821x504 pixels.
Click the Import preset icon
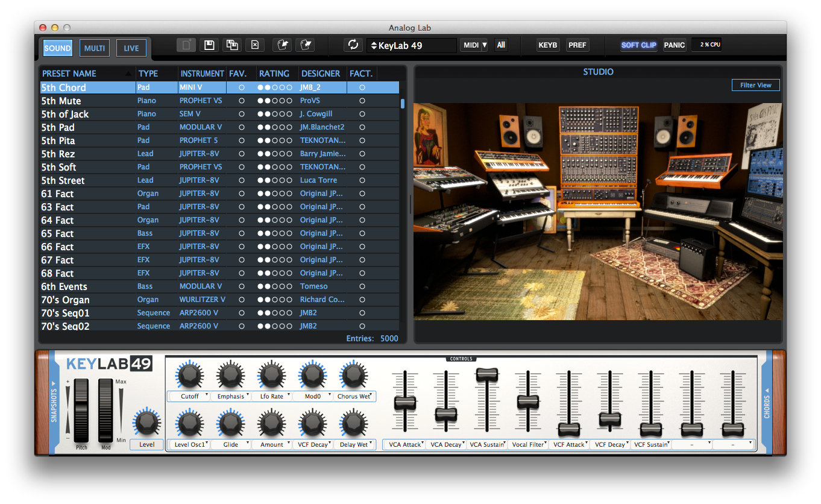282,45
